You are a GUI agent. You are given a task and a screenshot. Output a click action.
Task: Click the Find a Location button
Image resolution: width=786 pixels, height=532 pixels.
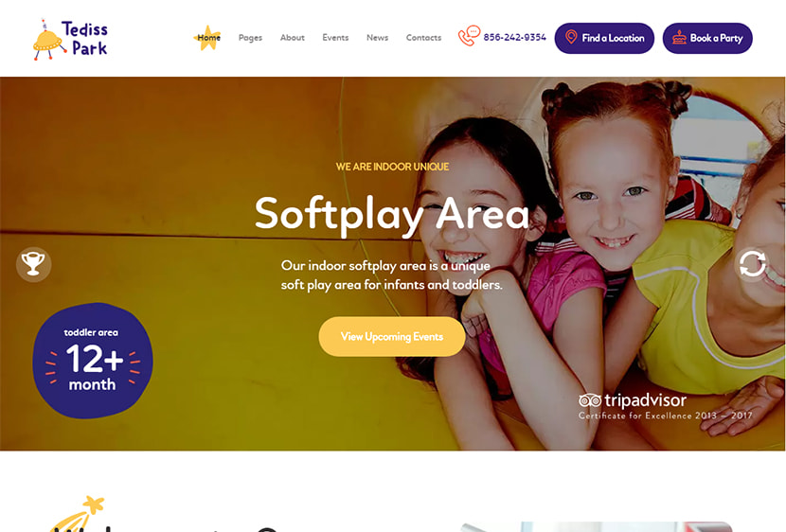[604, 38]
